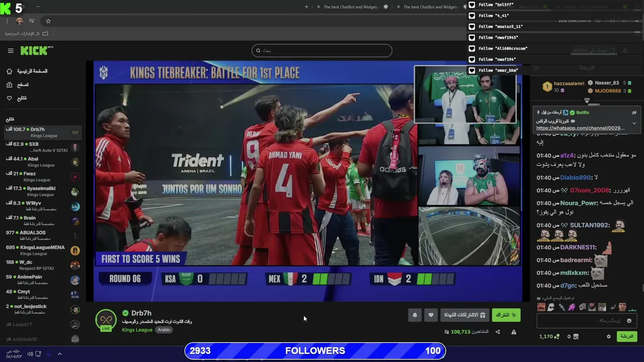
Task: Open not_leojestick channel in sidebar
Action: tap(42, 309)
